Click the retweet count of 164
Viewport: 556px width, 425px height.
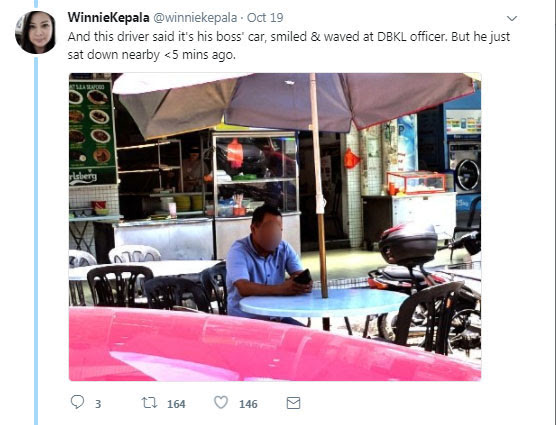[176, 404]
